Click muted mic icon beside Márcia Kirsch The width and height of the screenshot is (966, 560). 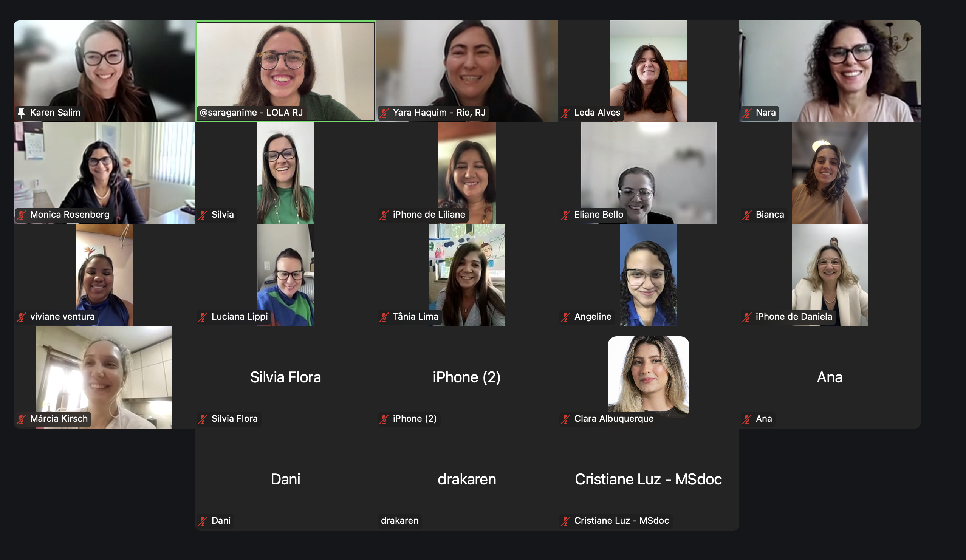(21, 419)
